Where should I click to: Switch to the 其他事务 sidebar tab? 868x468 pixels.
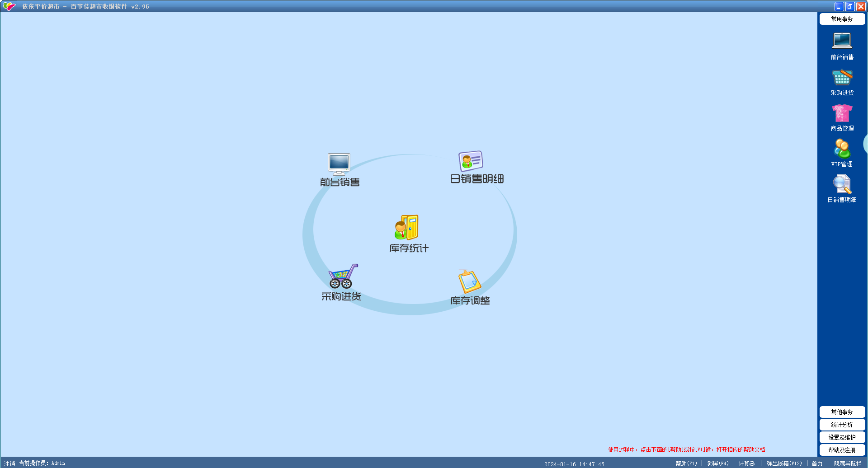click(842, 412)
